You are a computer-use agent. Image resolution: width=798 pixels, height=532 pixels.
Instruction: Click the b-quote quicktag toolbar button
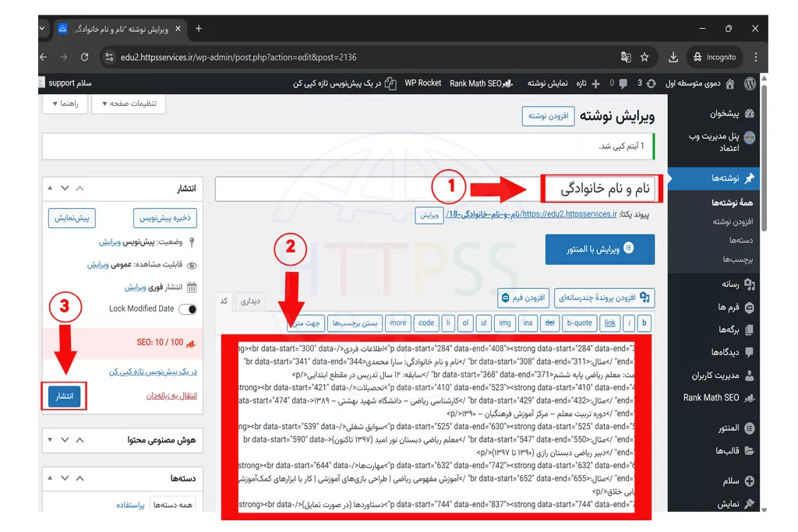pos(579,322)
